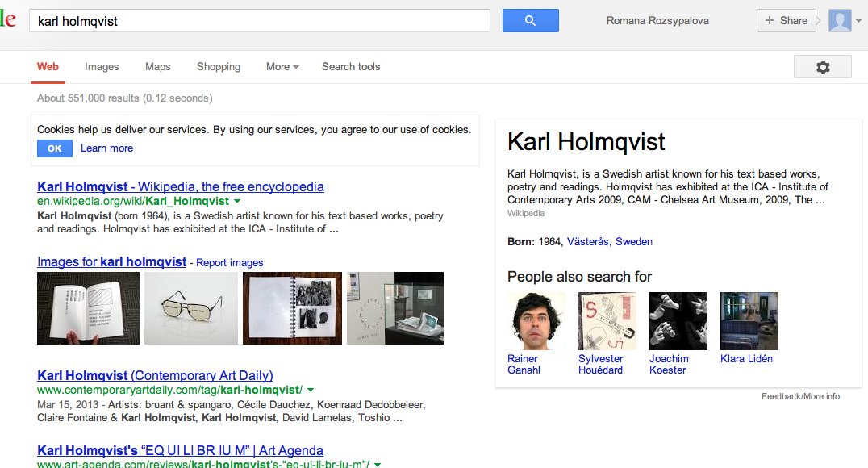Open Romana Rozsypalova account name

point(657,20)
